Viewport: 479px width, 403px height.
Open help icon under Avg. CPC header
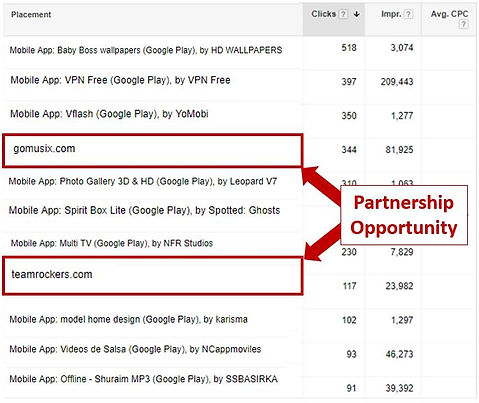pos(464,24)
